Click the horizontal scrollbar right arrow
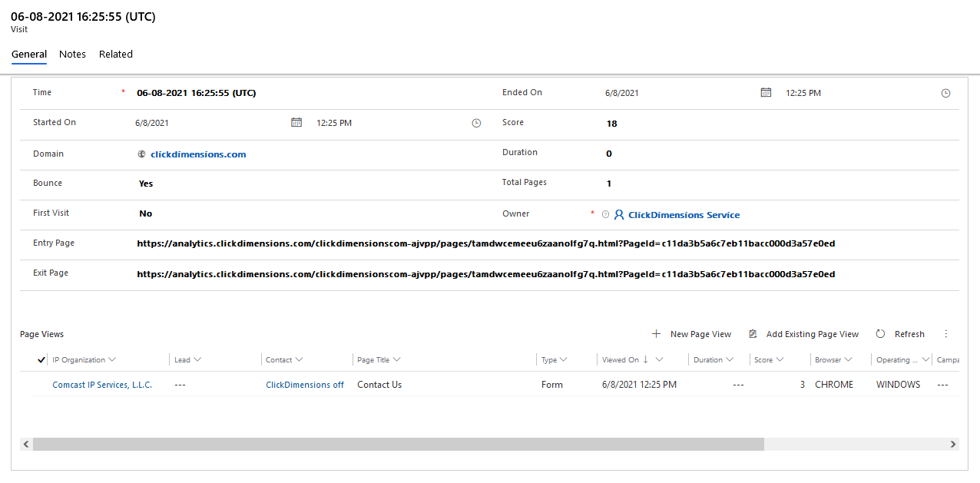Screen dimensions: 980x483 pyautogui.click(x=953, y=444)
